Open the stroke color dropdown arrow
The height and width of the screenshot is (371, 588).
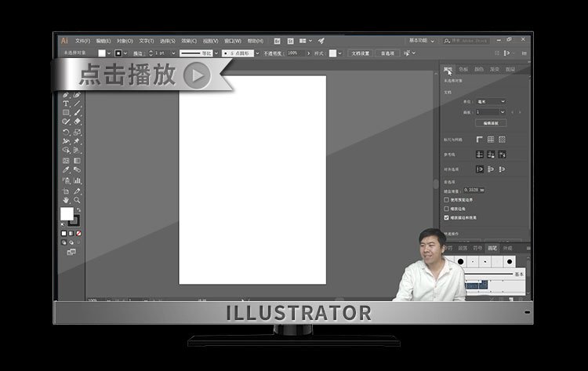[125, 53]
